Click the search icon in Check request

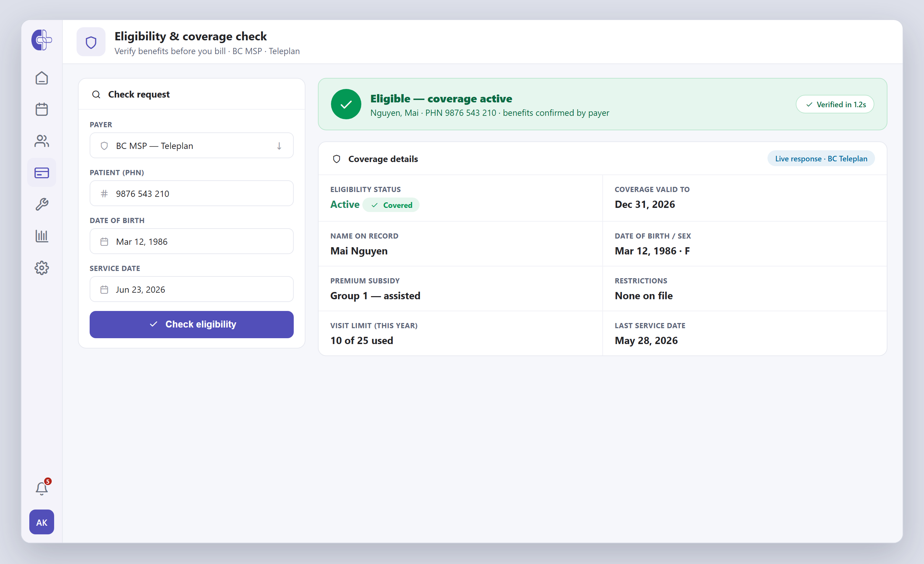[x=97, y=94]
